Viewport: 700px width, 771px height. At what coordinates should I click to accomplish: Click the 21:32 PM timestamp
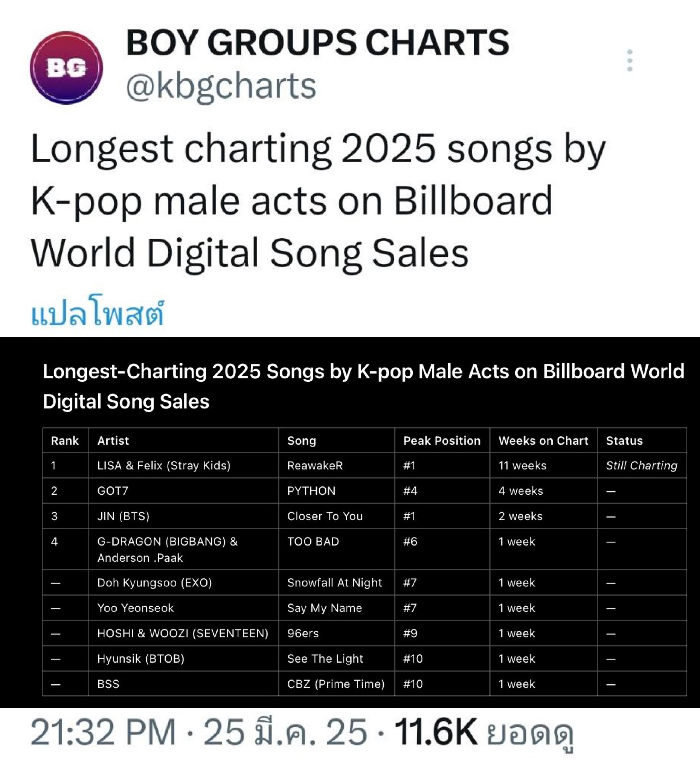tap(103, 732)
